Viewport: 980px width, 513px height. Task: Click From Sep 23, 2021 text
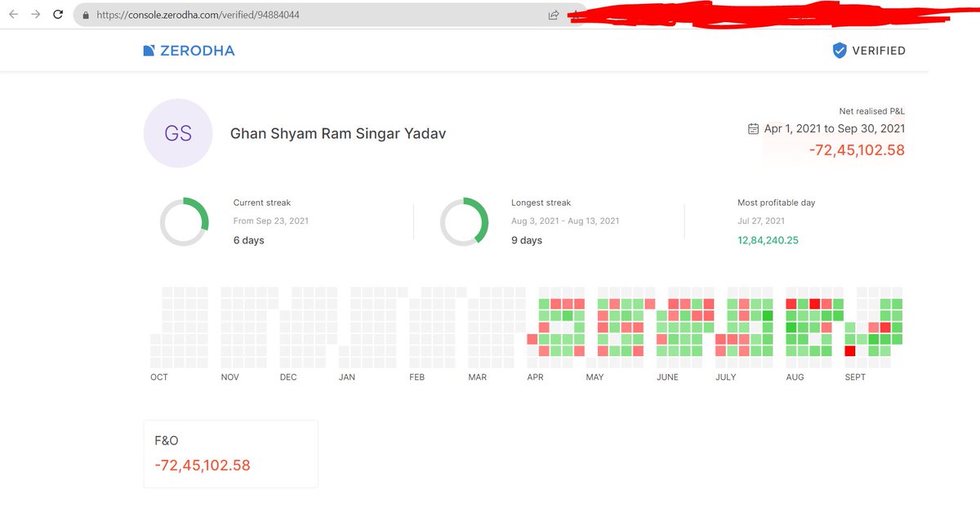click(x=271, y=221)
